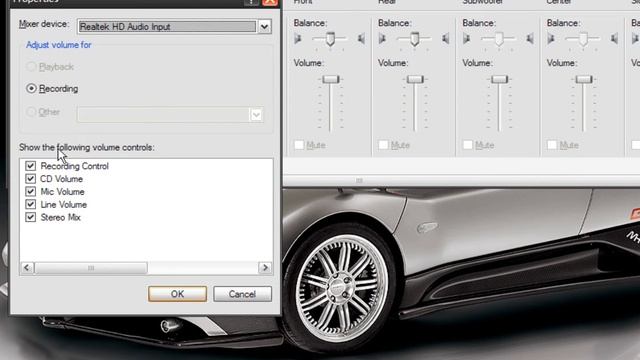Click the Volume Control window horizontal scrollbar
This screenshot has width=640, height=360.
(x=359, y=180)
